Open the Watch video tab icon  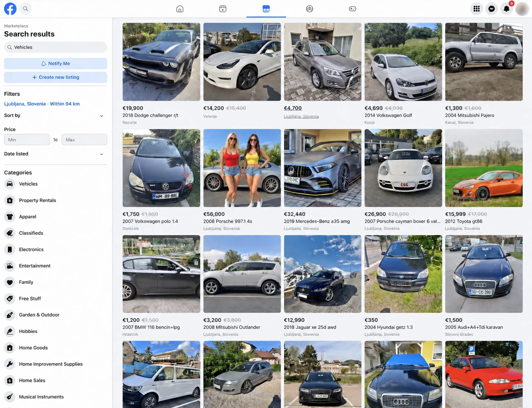223,9
